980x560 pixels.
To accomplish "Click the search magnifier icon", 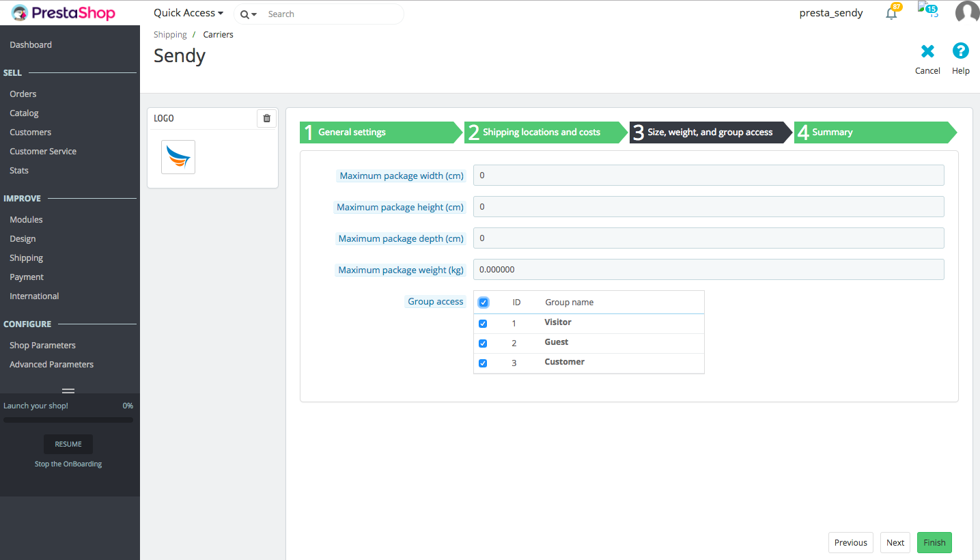I will coord(244,14).
